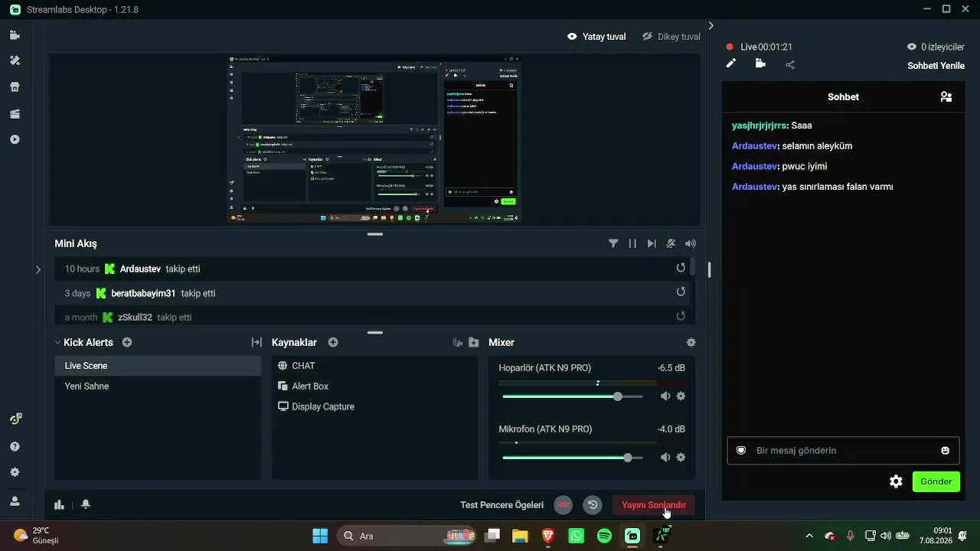The height and width of the screenshot is (551, 980).
Task: Select the Alert Box source
Action: tap(374, 386)
